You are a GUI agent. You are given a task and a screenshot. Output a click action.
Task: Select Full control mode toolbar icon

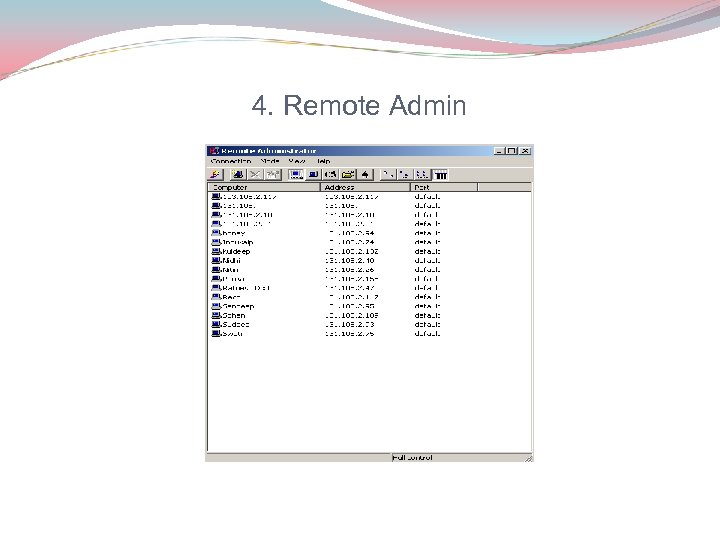point(296,175)
